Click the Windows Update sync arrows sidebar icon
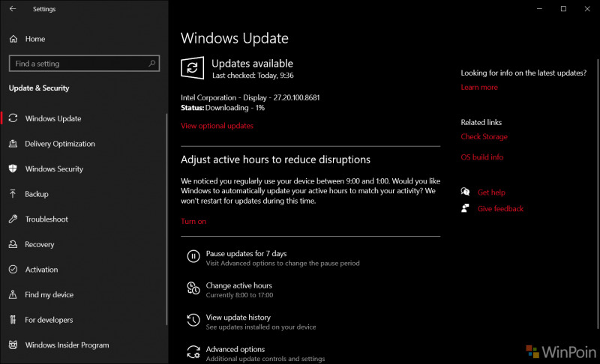Screen dimensions: 600x364 (x=13, y=118)
